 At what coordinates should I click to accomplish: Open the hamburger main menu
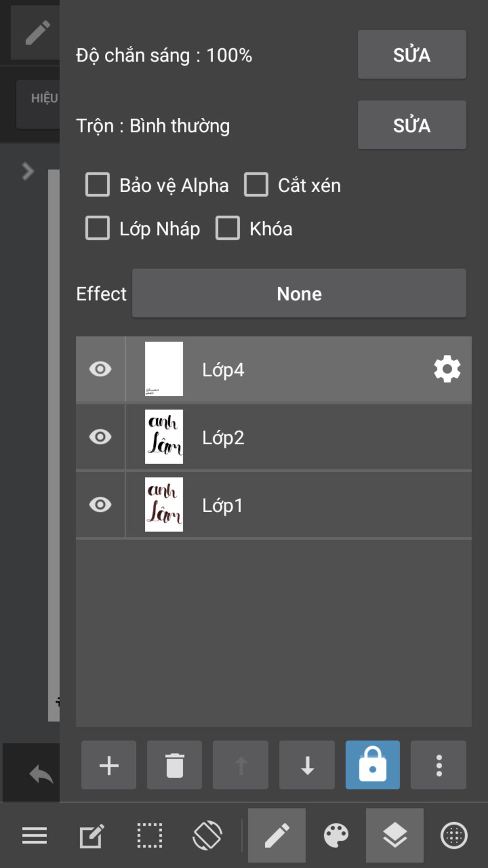tap(34, 836)
